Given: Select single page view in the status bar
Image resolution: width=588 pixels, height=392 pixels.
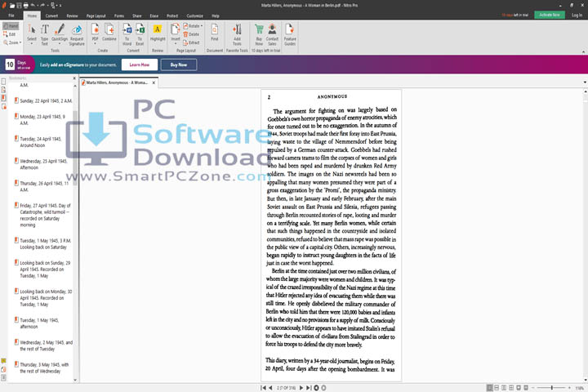Looking at the screenshot, I should pos(490,387).
